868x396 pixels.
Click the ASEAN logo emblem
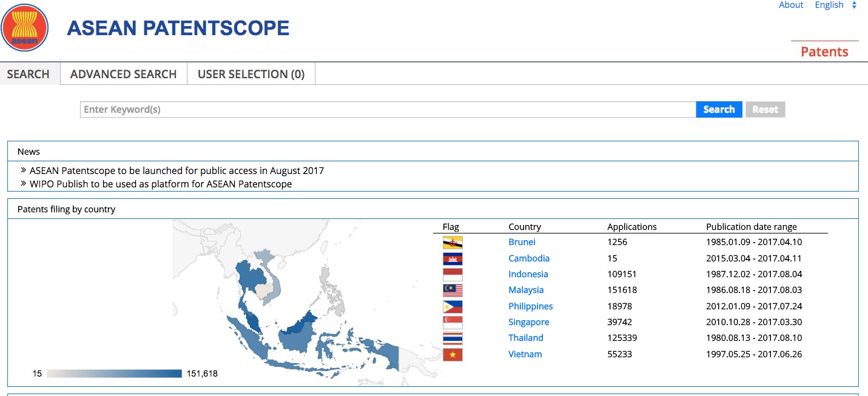[x=24, y=27]
